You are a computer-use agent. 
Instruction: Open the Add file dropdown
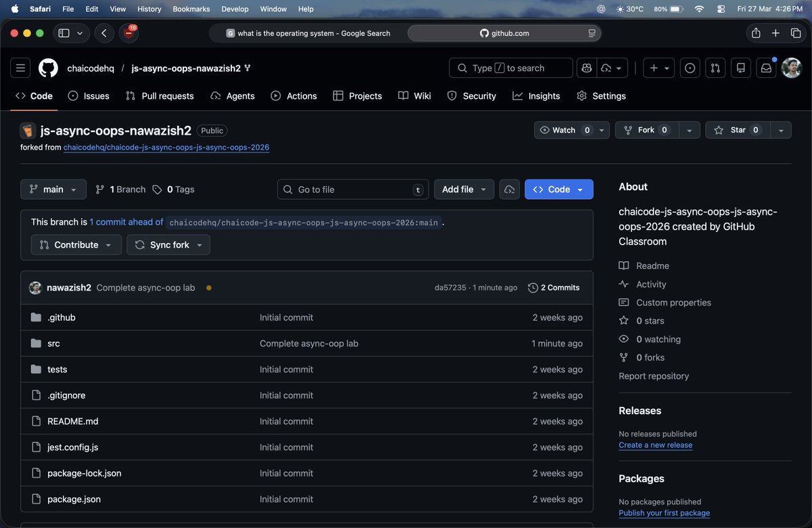click(x=464, y=190)
